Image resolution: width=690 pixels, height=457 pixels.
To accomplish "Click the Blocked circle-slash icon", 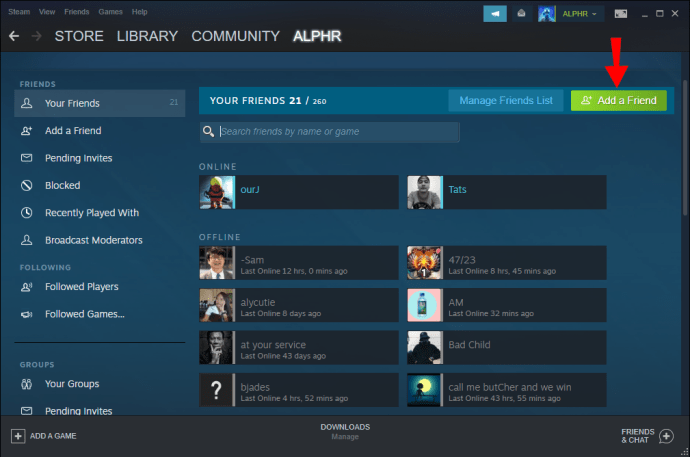I will (x=26, y=185).
